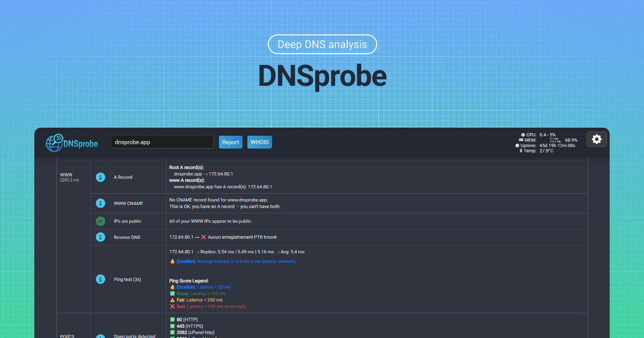
Task: Click the Report button
Action: [231, 142]
